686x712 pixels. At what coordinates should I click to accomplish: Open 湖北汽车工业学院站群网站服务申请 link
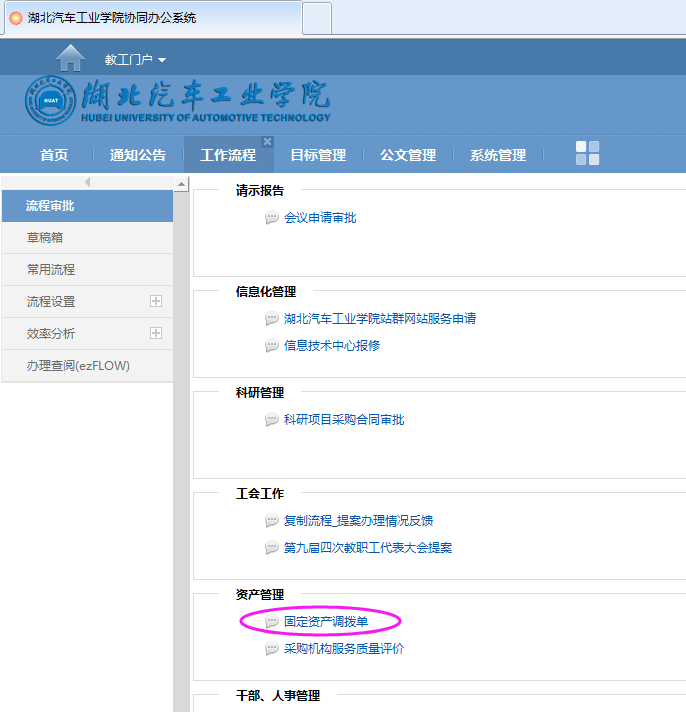click(x=380, y=319)
